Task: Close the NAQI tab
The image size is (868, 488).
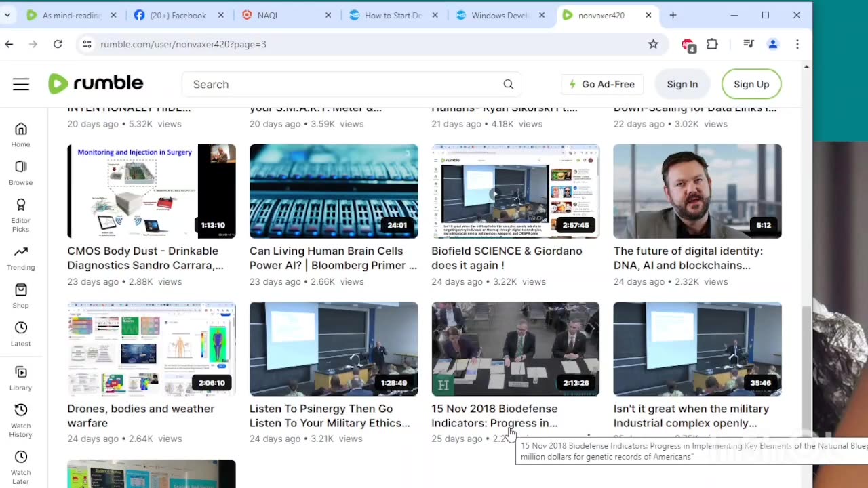Action: coord(327,15)
